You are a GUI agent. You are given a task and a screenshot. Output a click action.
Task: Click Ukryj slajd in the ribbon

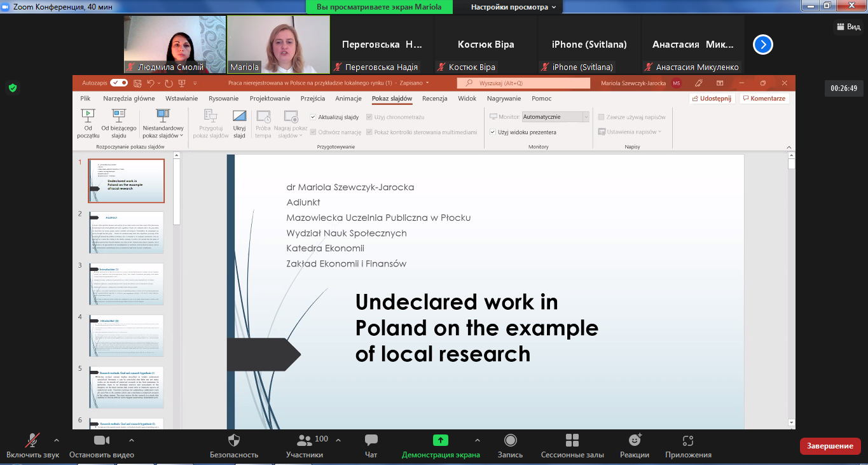[x=239, y=123]
